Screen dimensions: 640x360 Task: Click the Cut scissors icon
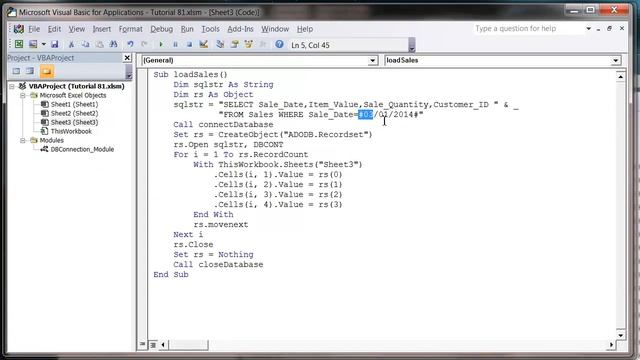[x=71, y=44]
